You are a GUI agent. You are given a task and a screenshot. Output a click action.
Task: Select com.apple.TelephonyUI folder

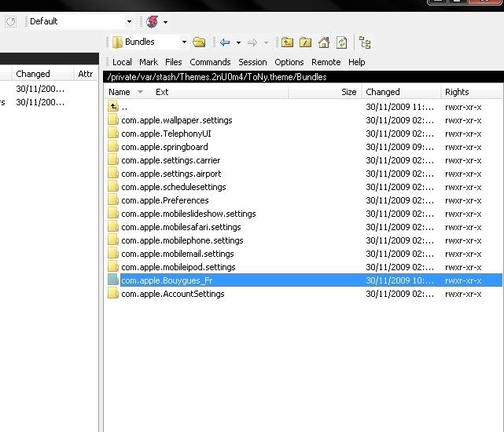(166, 134)
